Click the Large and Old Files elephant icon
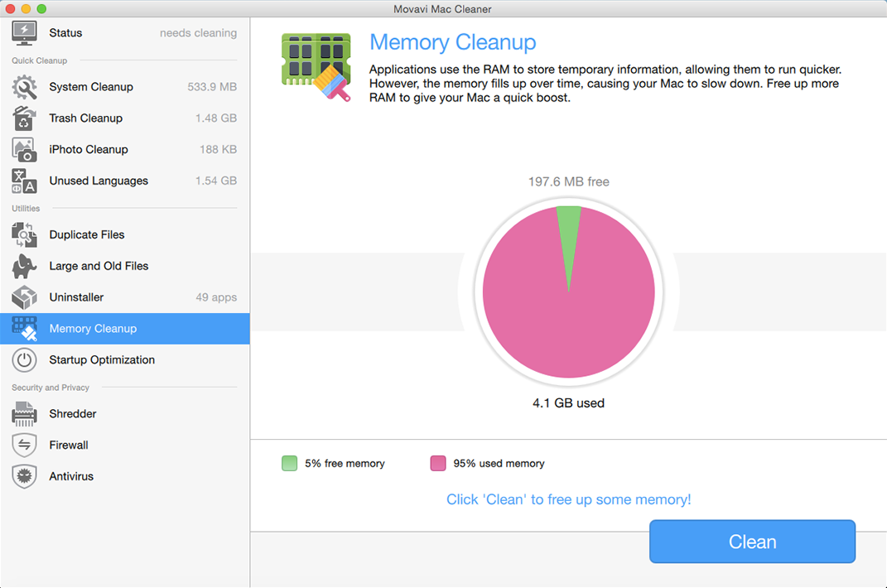The image size is (887, 588). 24,266
